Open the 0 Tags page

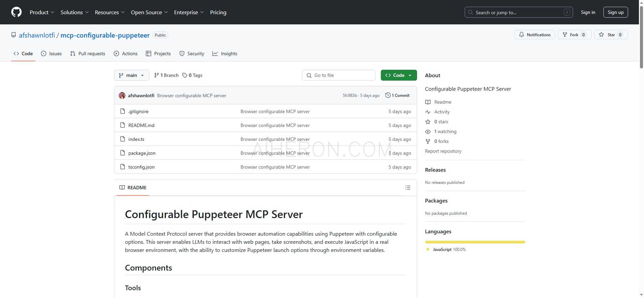tap(192, 75)
